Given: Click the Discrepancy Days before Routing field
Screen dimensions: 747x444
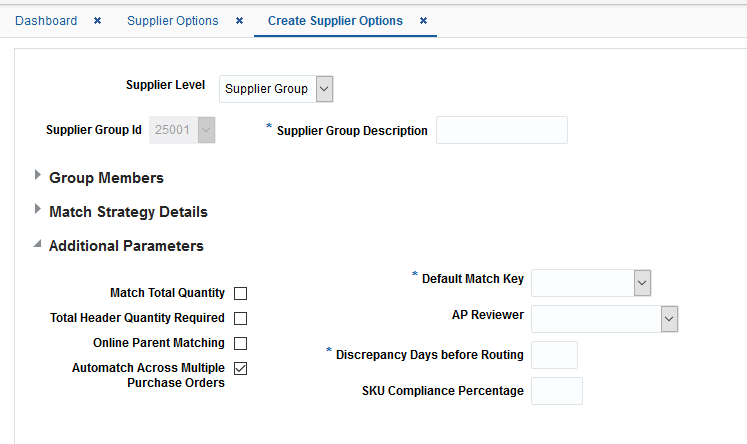Looking at the screenshot, I should (554, 355).
